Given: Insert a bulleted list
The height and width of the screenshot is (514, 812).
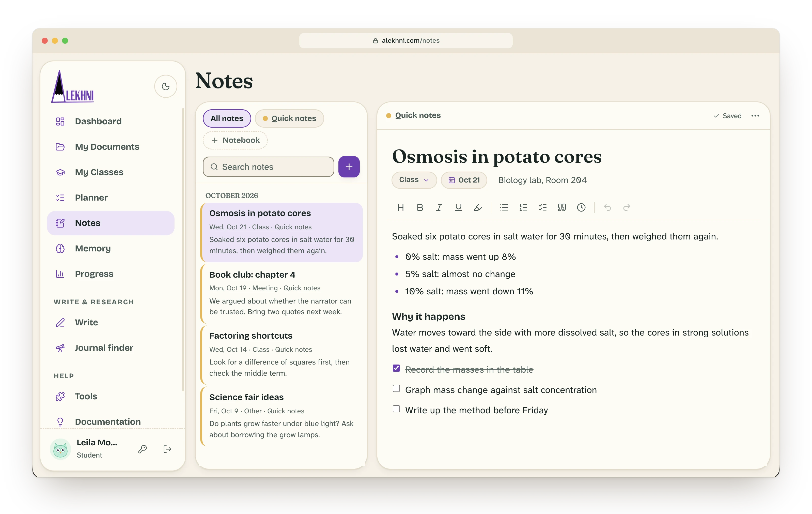Looking at the screenshot, I should click(x=504, y=208).
